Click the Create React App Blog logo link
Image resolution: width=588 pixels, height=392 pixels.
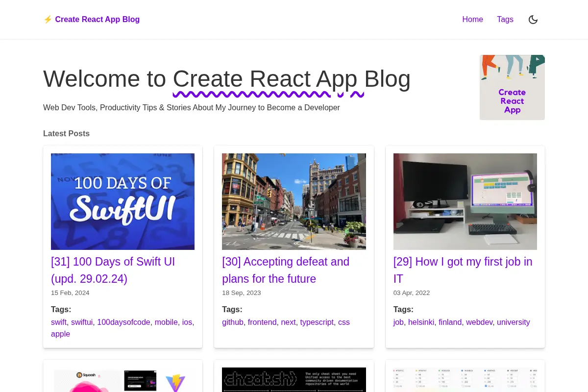[92, 20]
